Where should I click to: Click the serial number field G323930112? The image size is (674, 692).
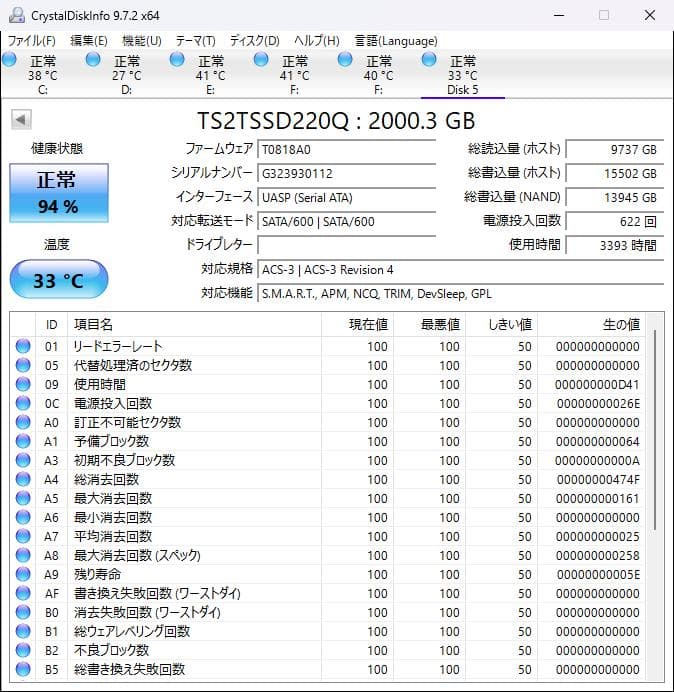pos(346,173)
